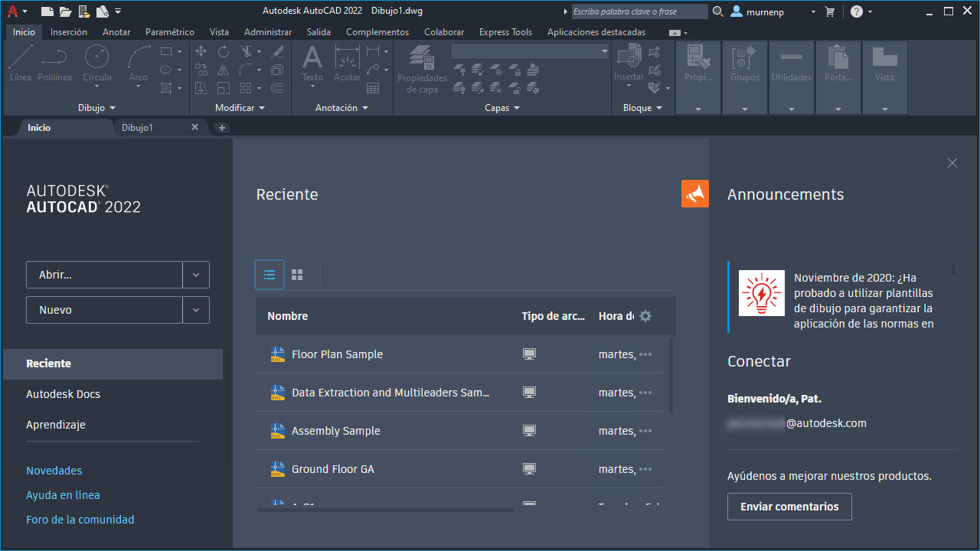Select the Círculo tool in ribbon
This screenshot has width=980, height=551.
pyautogui.click(x=96, y=63)
